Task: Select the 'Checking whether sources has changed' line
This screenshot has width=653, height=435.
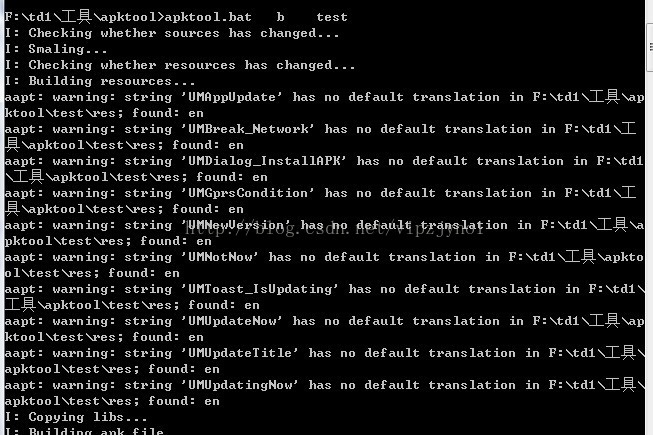Action: pos(172,33)
